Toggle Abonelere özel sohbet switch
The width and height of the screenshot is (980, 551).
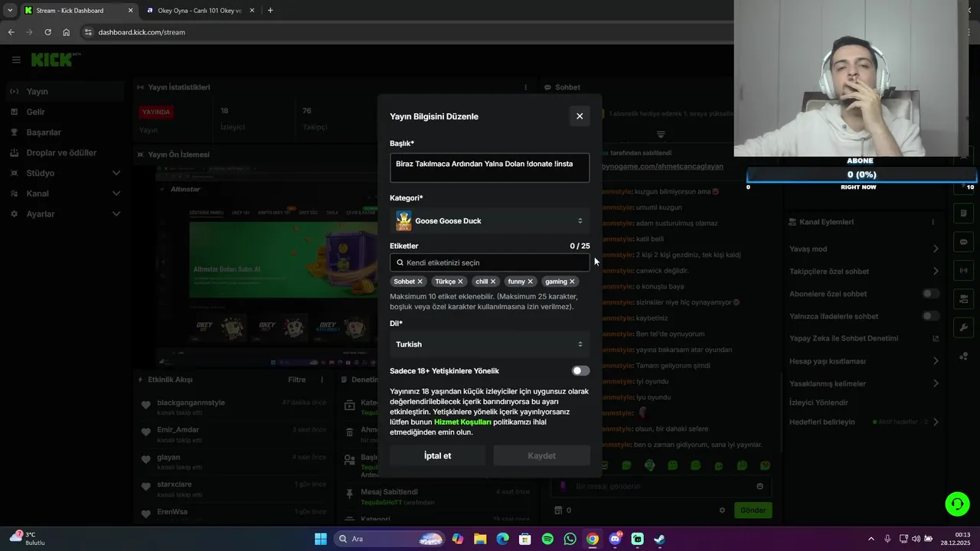[x=930, y=294]
